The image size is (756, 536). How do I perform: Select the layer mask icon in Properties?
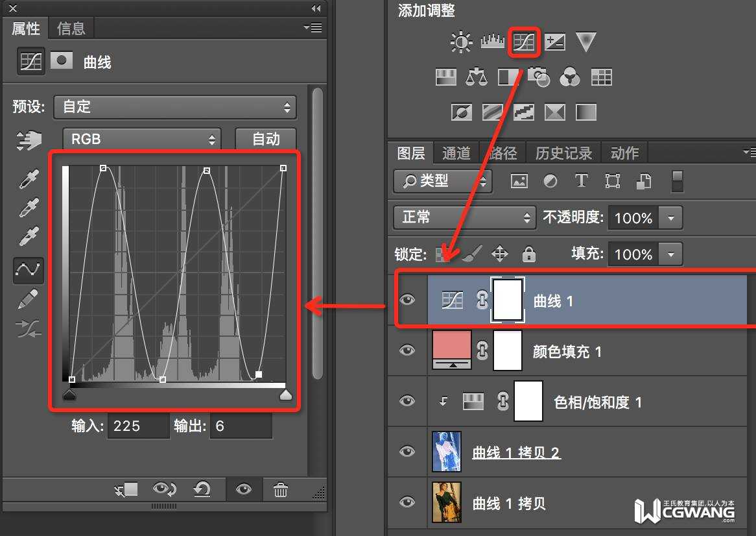pos(62,61)
